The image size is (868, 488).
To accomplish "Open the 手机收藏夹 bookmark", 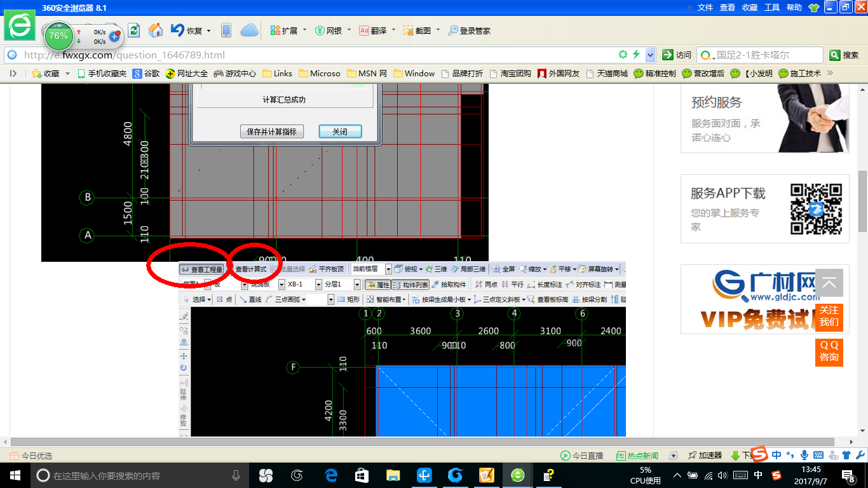I will pos(102,74).
